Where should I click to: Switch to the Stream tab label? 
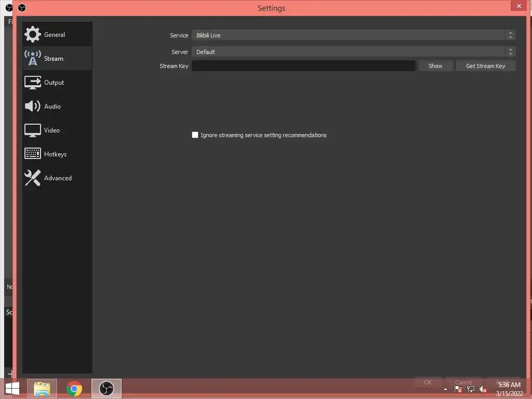click(54, 58)
